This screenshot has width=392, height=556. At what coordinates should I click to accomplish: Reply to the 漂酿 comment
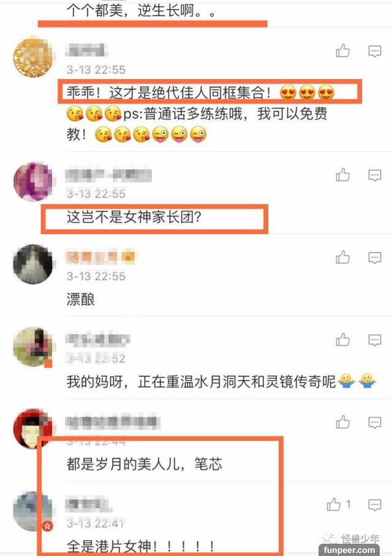(x=375, y=257)
